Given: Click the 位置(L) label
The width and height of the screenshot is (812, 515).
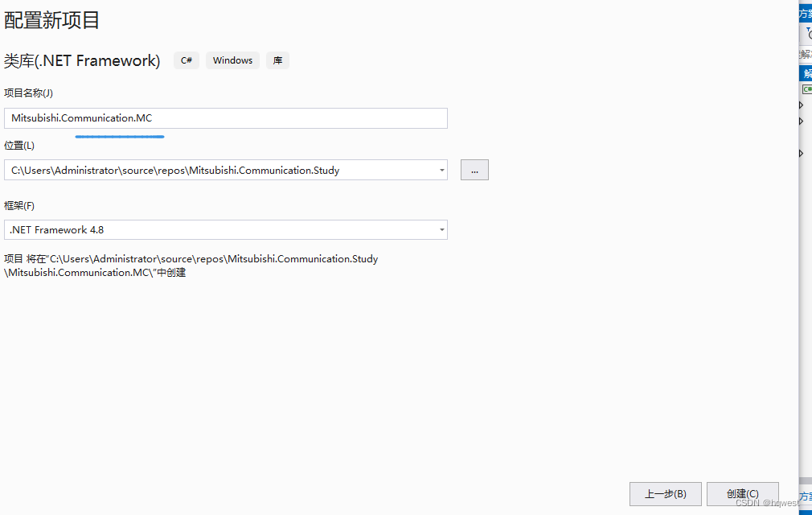Looking at the screenshot, I should click(19, 146).
